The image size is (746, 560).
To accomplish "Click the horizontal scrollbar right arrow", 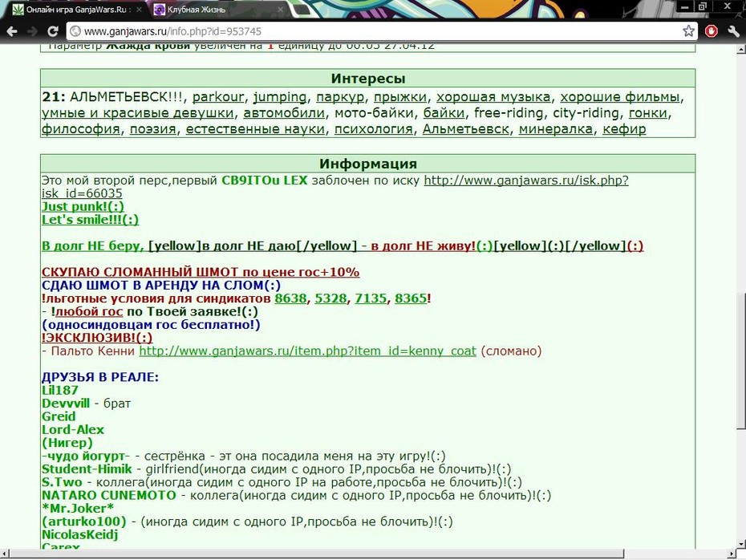I will (732, 554).
